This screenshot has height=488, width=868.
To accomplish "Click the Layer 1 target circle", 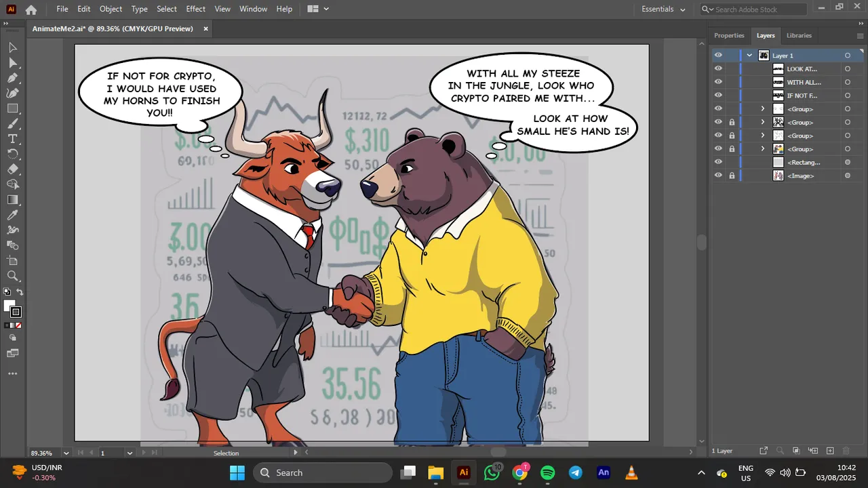I will [x=848, y=56].
